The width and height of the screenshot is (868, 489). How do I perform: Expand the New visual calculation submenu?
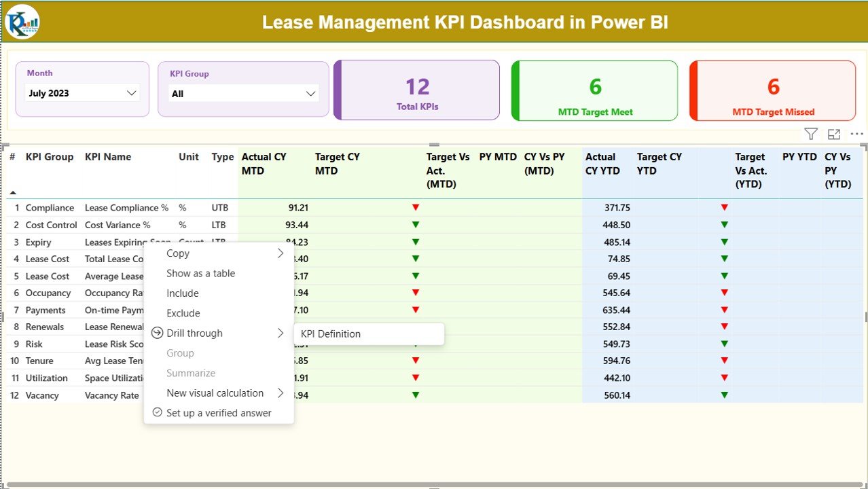[280, 393]
